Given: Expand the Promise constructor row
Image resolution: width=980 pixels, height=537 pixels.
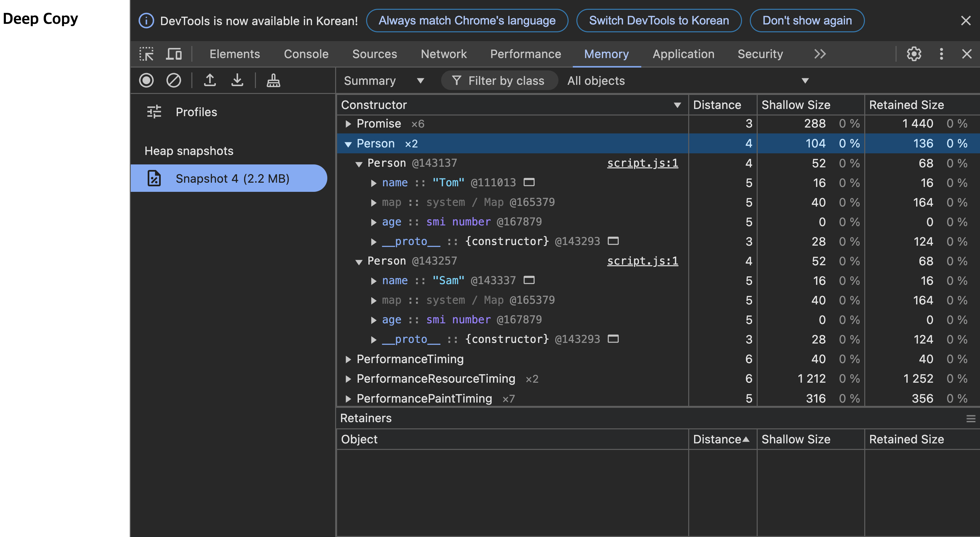Looking at the screenshot, I should (x=348, y=124).
